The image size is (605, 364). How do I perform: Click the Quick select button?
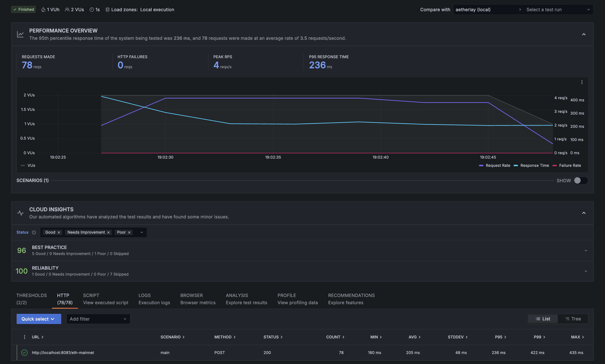[39, 319]
